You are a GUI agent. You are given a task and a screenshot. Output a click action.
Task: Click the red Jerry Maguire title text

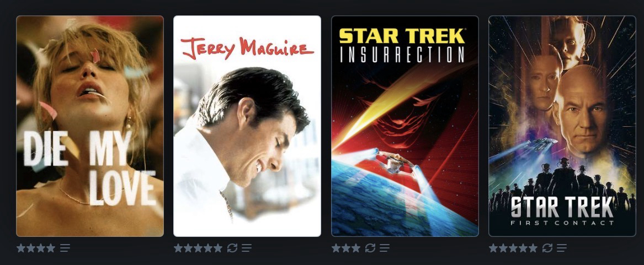pos(247,48)
